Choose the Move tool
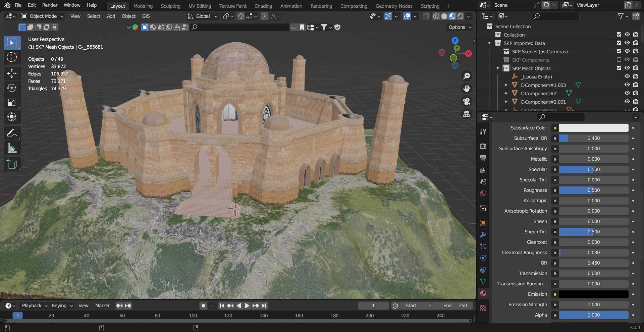This screenshot has height=332, width=644. [x=12, y=73]
